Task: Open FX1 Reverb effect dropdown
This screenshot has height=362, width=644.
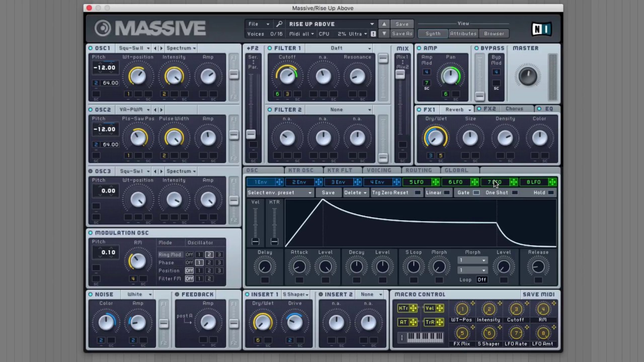Action: click(x=456, y=110)
